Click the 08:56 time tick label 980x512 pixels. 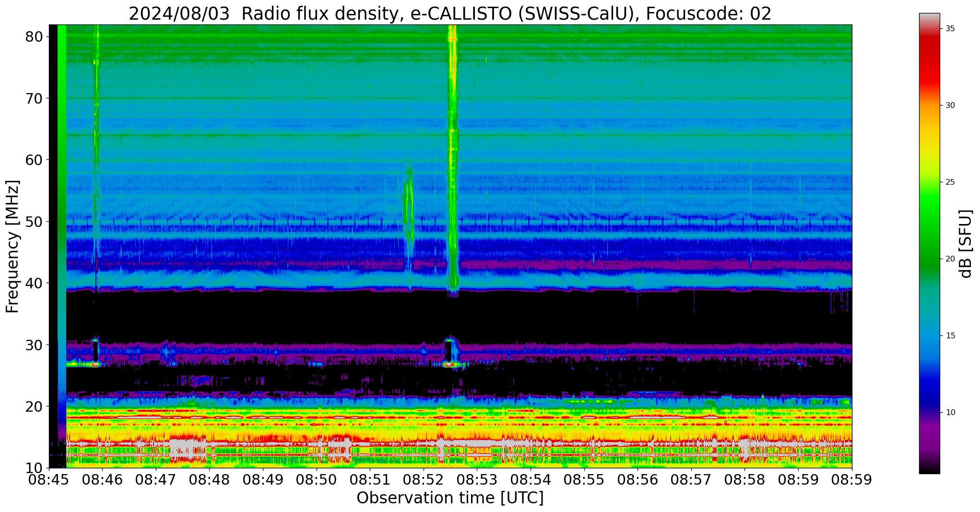(638, 480)
